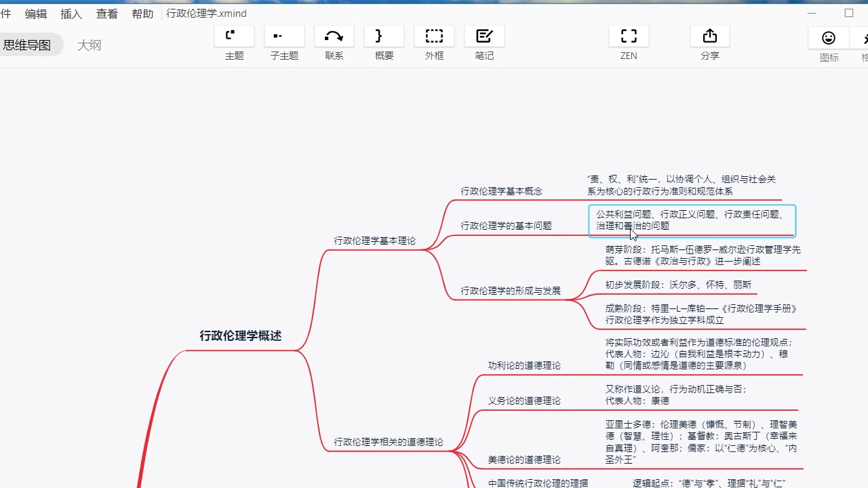
Task: Select subtopic 义务论的道德理论
Action: [x=524, y=401]
